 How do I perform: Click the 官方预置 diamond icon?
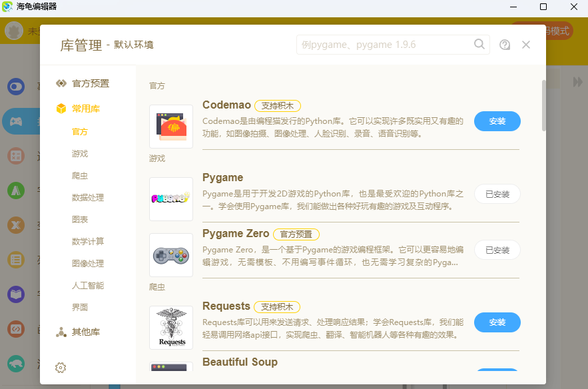click(61, 83)
